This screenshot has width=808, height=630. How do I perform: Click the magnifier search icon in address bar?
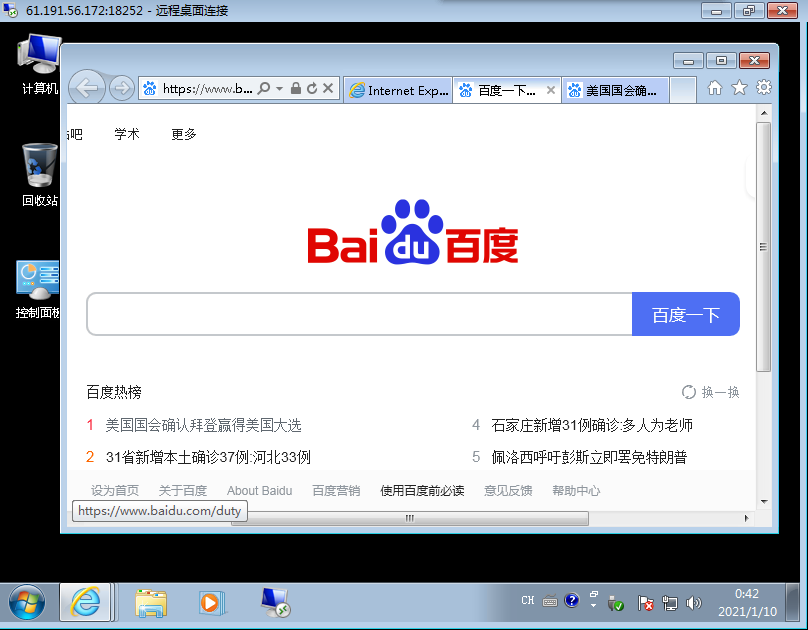(264, 89)
